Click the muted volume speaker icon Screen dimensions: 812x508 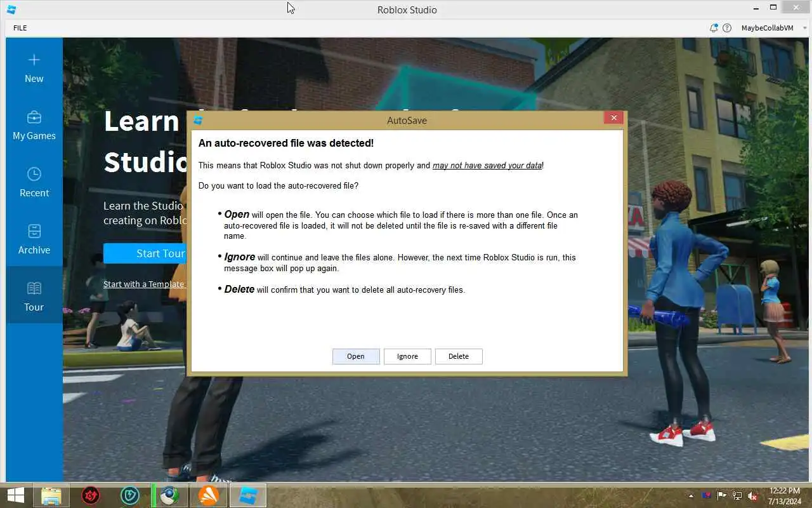point(752,495)
